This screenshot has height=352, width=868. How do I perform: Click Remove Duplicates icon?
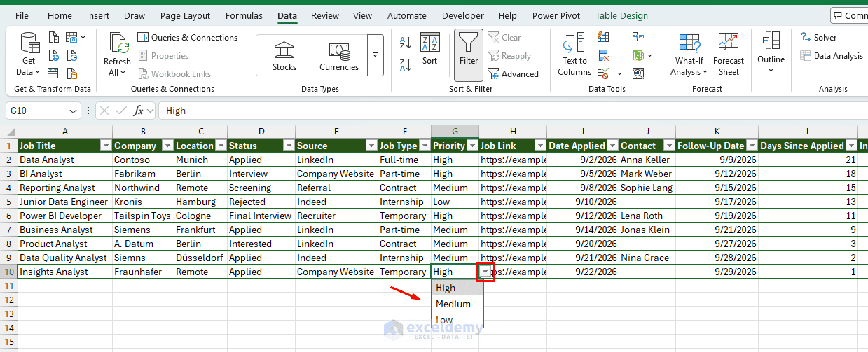[x=603, y=55]
